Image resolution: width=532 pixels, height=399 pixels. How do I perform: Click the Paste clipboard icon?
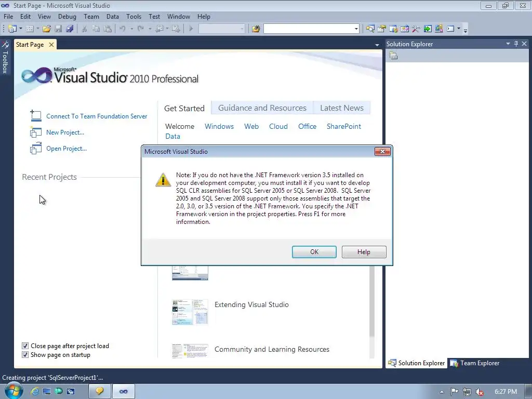pos(108,29)
